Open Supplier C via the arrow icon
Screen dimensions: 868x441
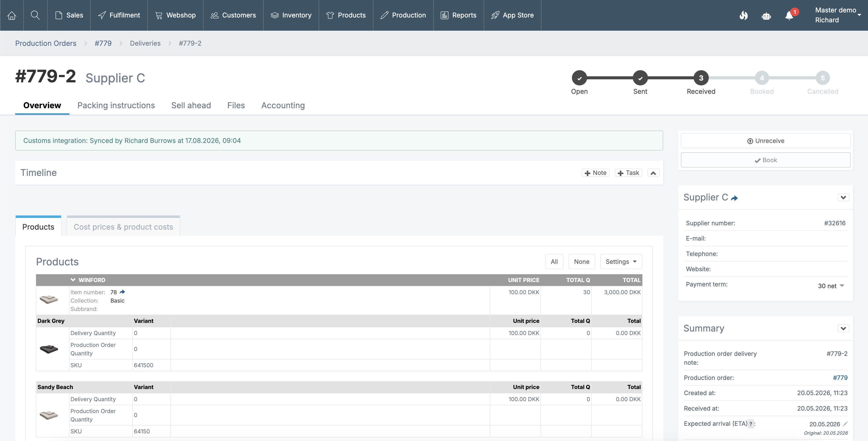[x=735, y=198]
